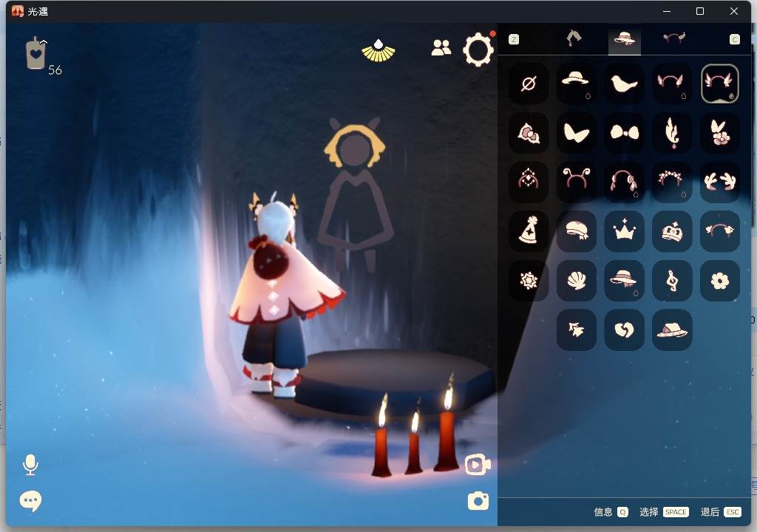Select the paper plane trio accessory

coord(576,330)
